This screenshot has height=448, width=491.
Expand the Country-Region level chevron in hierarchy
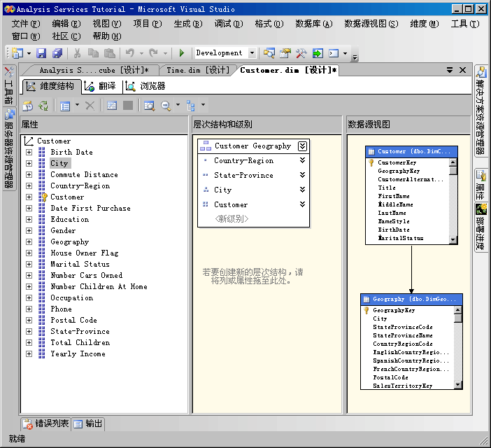302,160
